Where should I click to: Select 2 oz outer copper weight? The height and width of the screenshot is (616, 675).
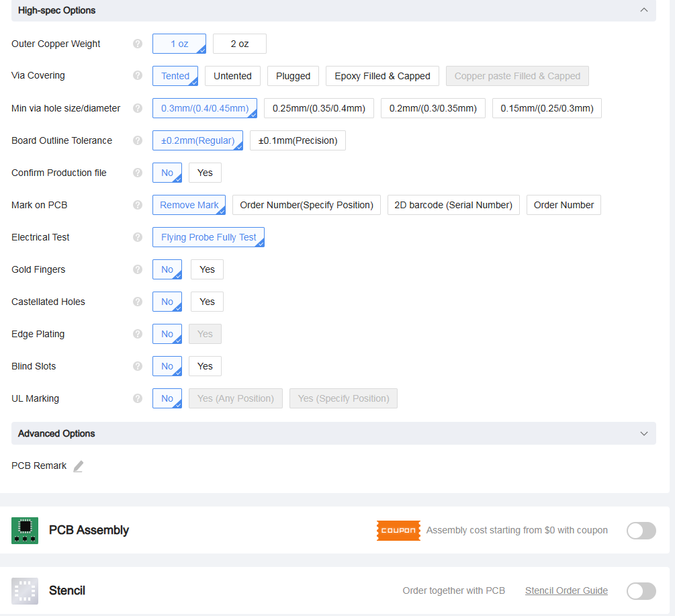(239, 44)
